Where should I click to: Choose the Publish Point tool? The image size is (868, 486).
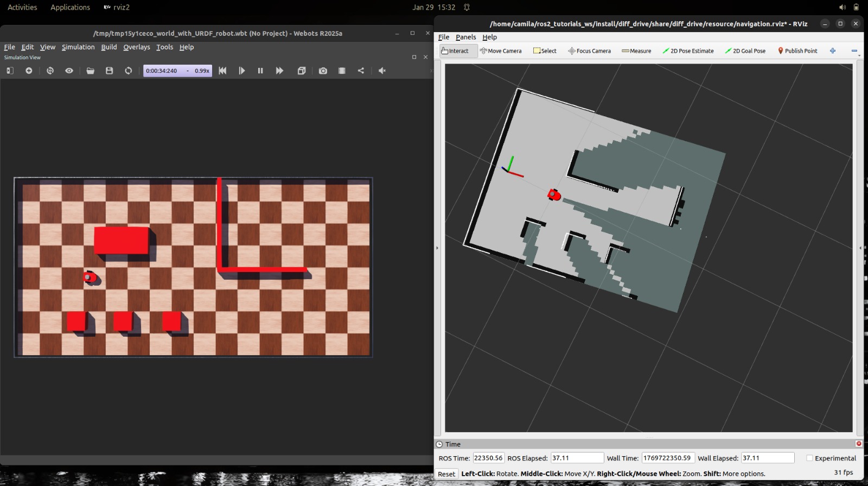coord(797,51)
